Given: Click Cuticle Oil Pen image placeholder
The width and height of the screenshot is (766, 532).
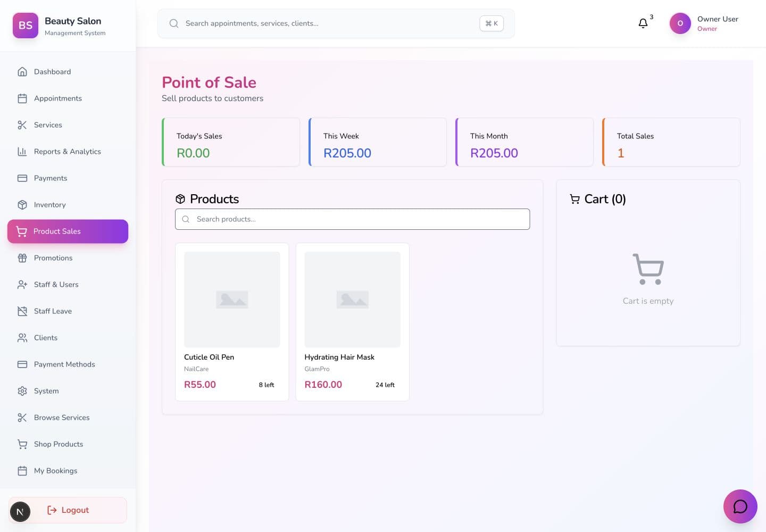Looking at the screenshot, I should tap(232, 300).
